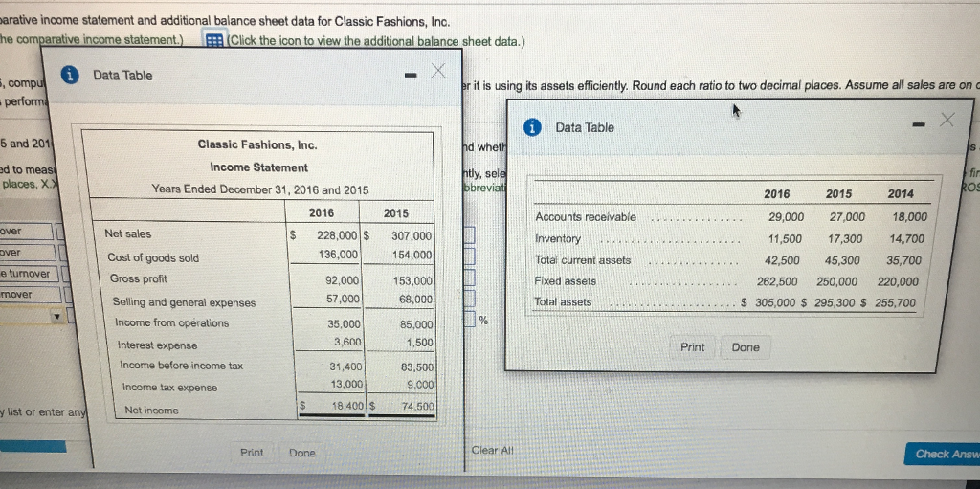Screen dimensions: 980x489
Task: Click the Net sales row label
Action: [128, 233]
